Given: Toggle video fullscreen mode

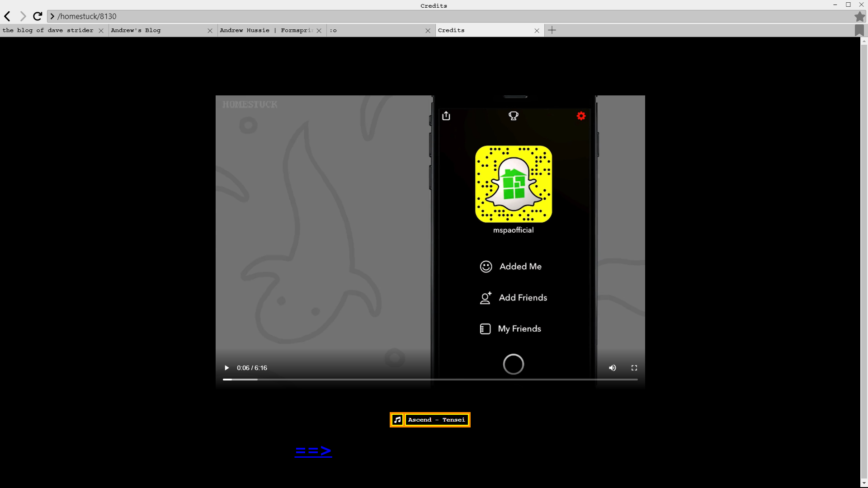Looking at the screenshot, I should tap(634, 368).
